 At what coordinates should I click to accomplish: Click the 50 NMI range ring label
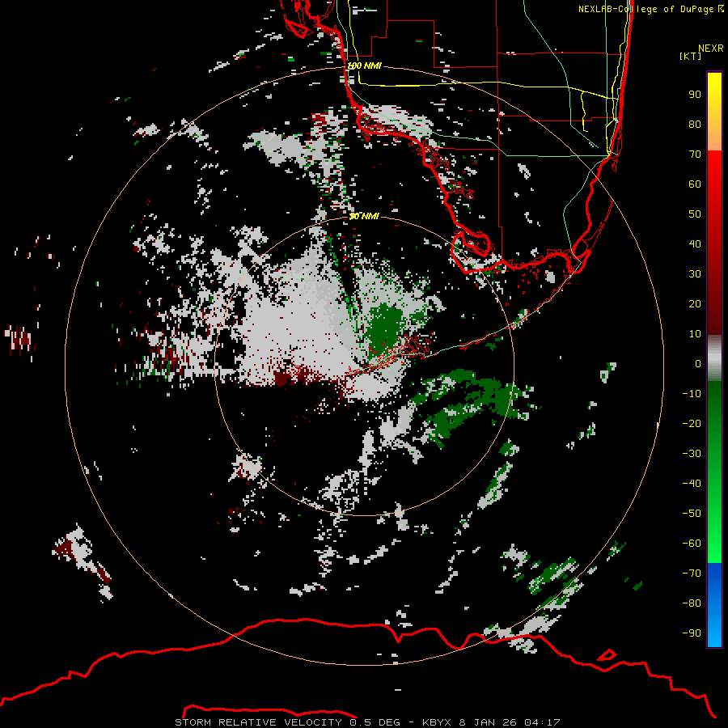tap(364, 216)
